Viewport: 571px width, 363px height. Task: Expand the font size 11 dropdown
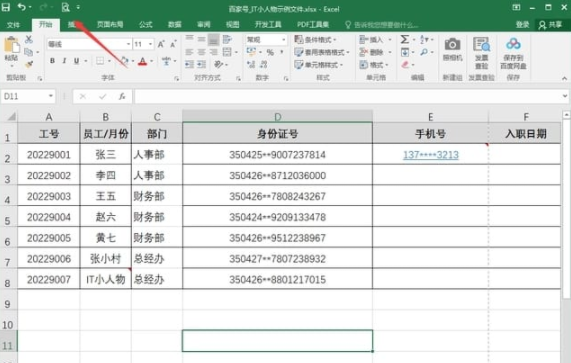click(150, 44)
